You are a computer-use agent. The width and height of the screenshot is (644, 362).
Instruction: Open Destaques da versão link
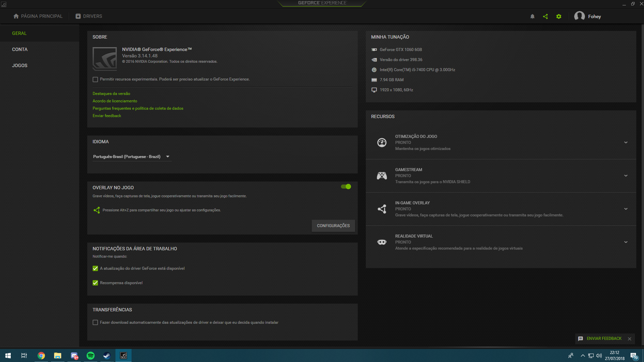(x=111, y=94)
